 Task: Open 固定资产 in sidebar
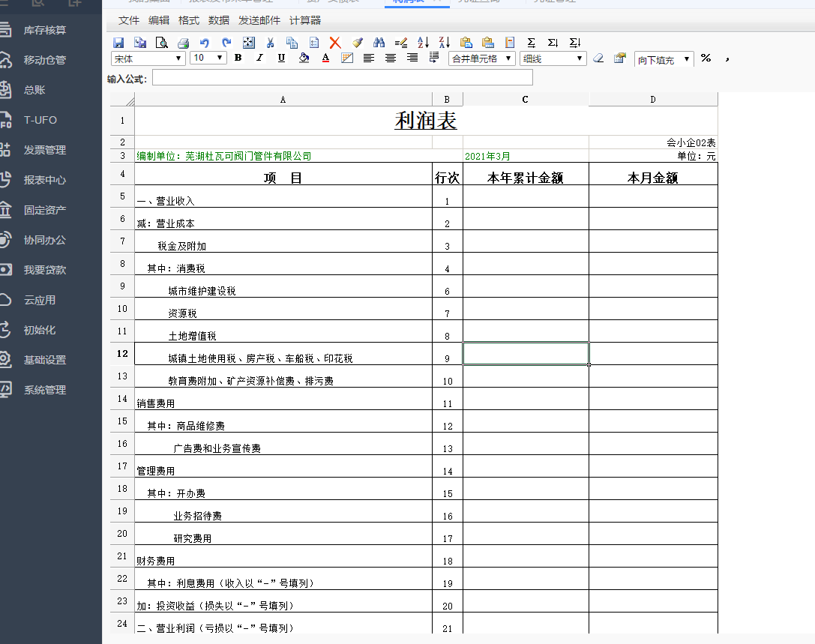tap(45, 210)
